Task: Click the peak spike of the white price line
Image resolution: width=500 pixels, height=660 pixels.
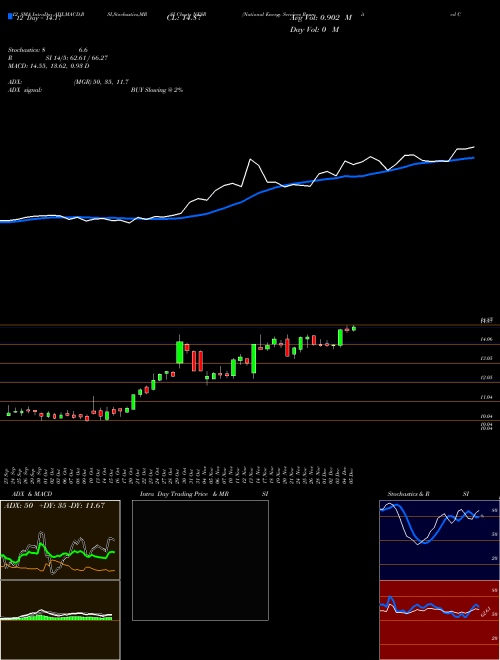Action: tap(251, 159)
